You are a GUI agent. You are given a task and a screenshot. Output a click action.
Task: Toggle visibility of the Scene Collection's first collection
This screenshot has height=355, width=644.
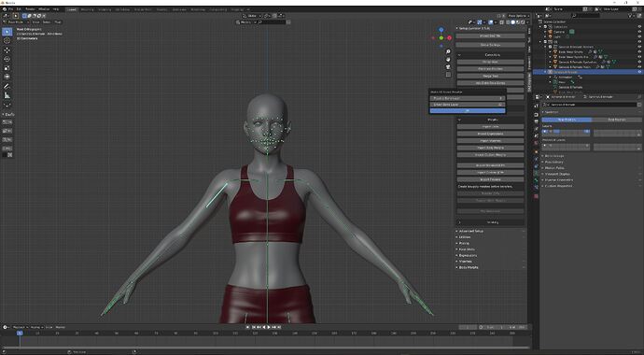639,27
